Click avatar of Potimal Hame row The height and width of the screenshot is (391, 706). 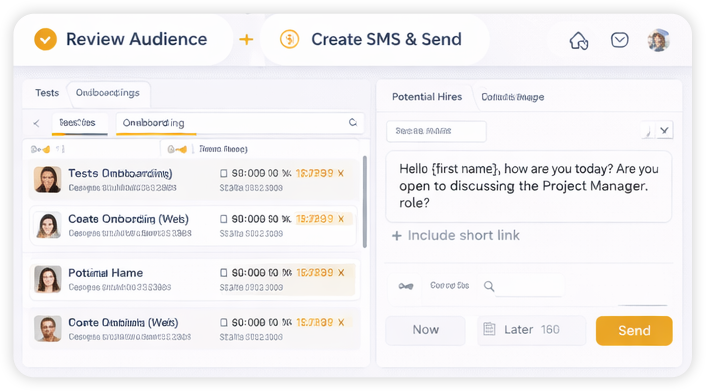tap(47, 279)
